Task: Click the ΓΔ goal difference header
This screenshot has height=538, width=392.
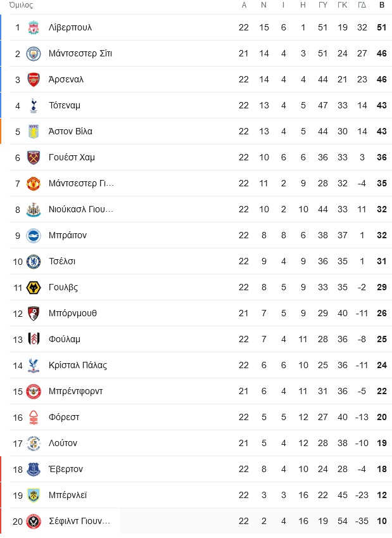Action: pyautogui.click(x=362, y=5)
